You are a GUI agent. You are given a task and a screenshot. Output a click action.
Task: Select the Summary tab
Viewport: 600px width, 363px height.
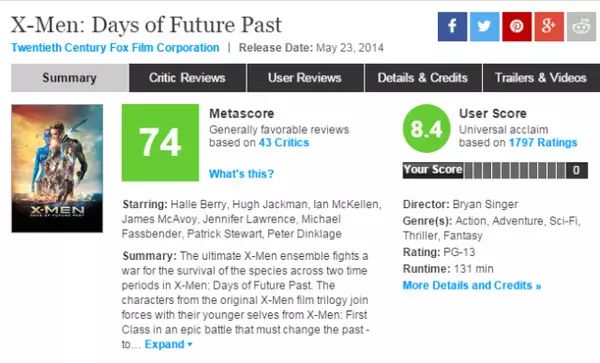pyautogui.click(x=69, y=78)
